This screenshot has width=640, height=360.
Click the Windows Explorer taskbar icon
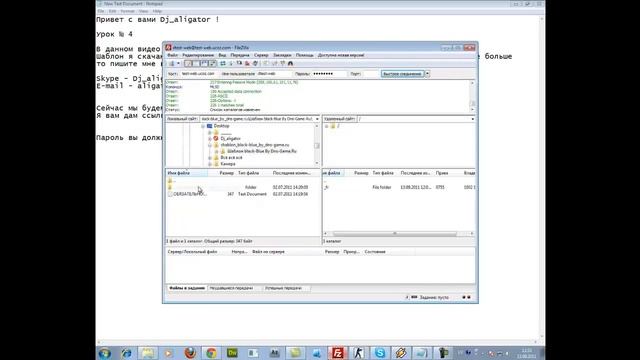coord(147,353)
